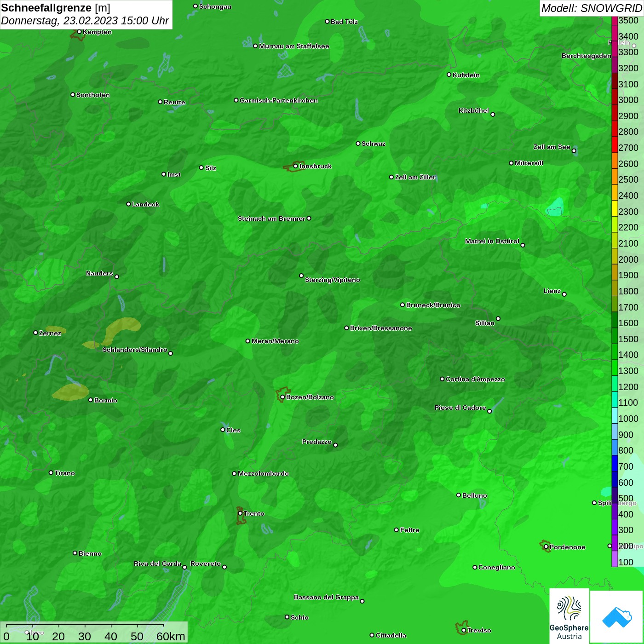Click the Kufstein location dot
Viewport: 644px width, 644px height.
tap(449, 75)
